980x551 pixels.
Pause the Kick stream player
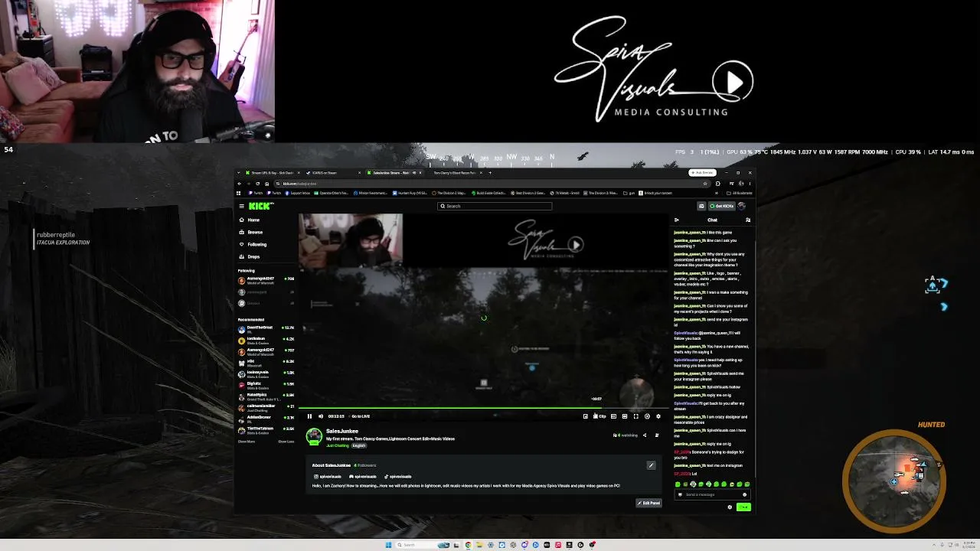(309, 416)
